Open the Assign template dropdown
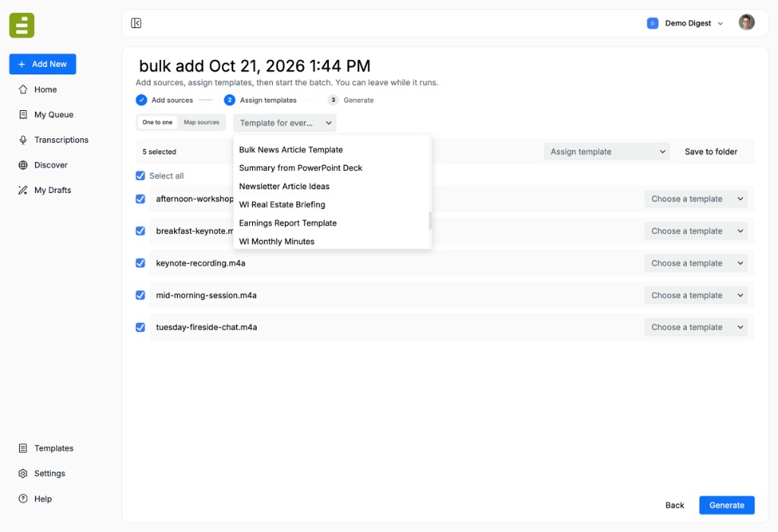 [607, 151]
